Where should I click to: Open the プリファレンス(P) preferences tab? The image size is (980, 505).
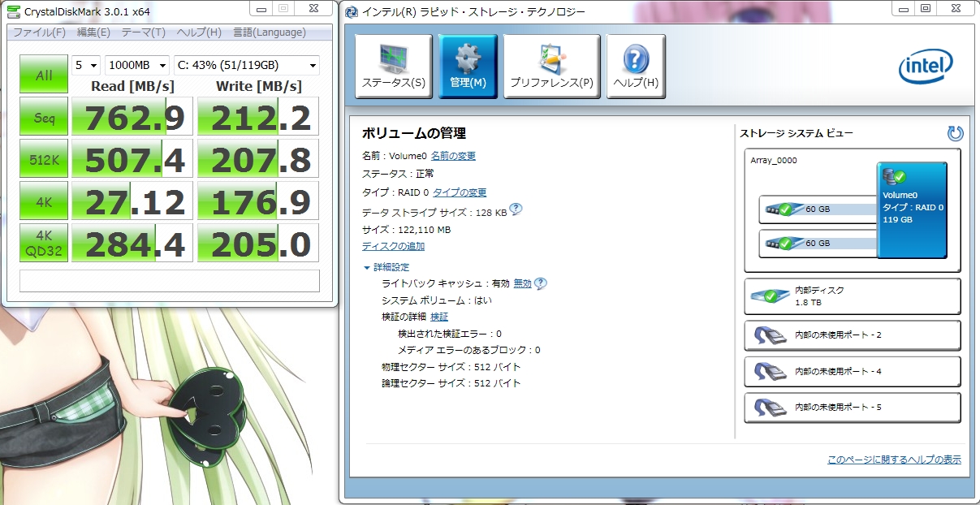click(551, 67)
